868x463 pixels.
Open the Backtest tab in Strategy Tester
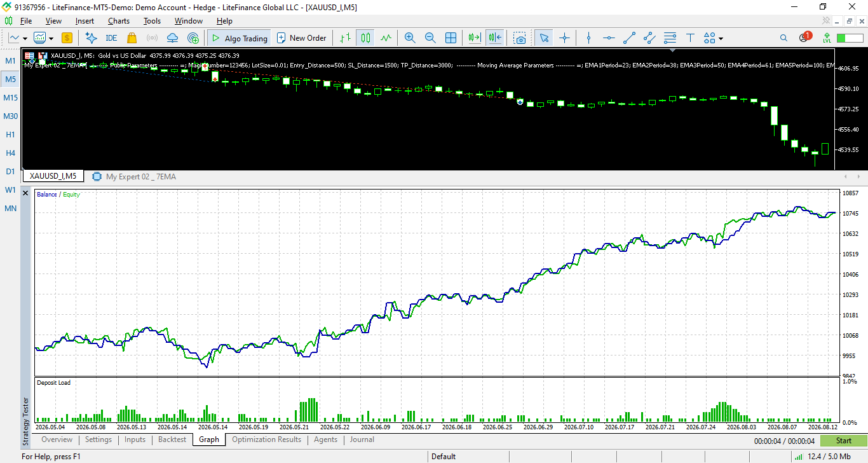point(172,439)
